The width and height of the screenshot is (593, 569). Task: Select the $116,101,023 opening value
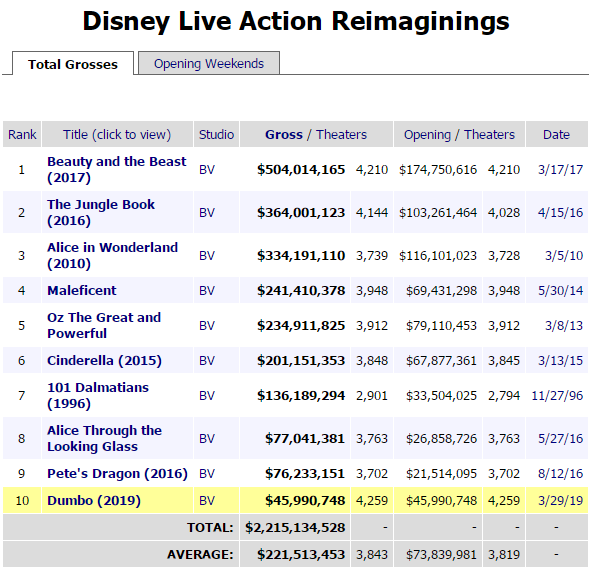(438, 256)
